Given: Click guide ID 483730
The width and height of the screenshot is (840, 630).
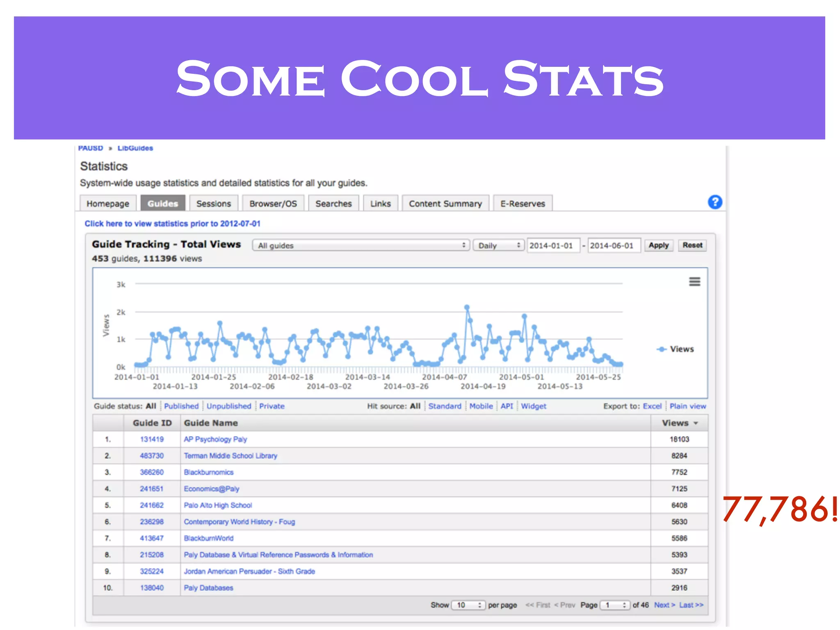Looking at the screenshot, I should [152, 456].
